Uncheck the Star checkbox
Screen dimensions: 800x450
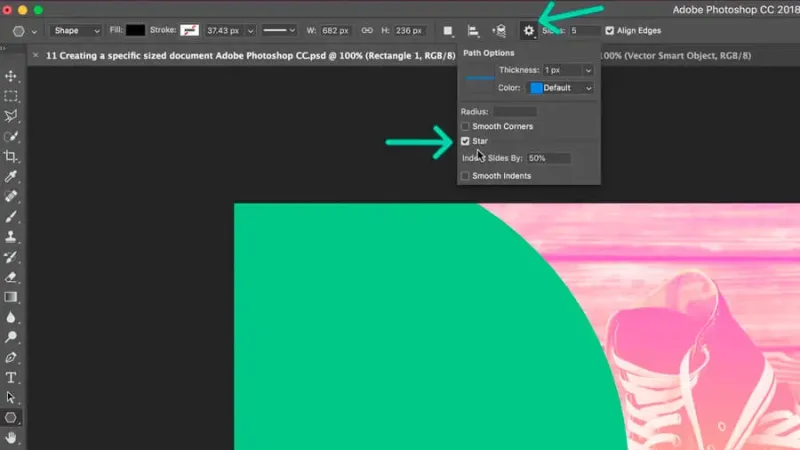tap(465, 141)
